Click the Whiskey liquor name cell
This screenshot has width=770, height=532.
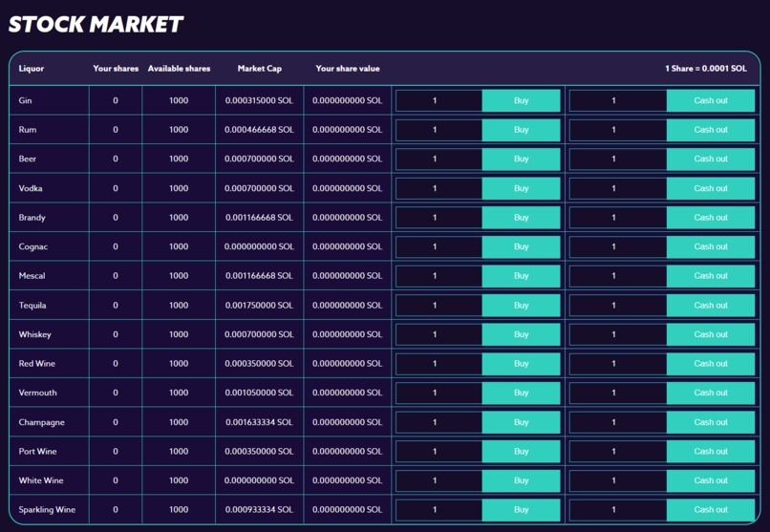(49, 334)
